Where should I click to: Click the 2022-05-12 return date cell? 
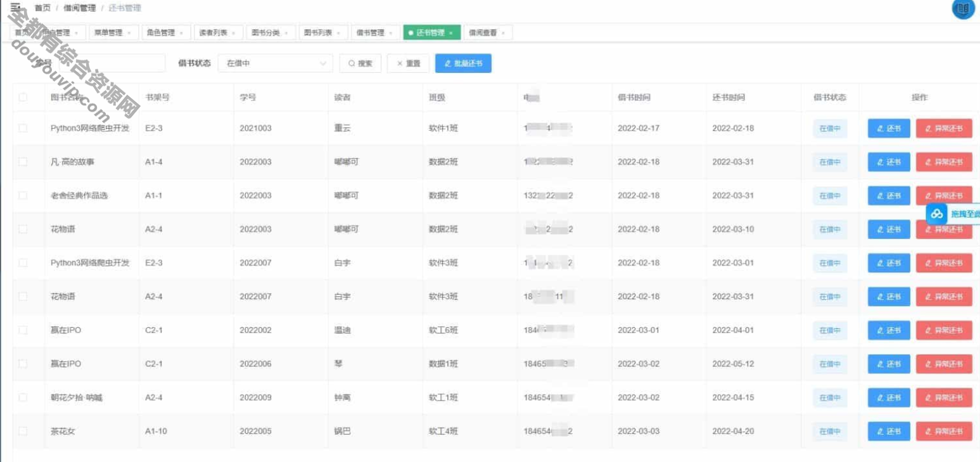(733, 364)
